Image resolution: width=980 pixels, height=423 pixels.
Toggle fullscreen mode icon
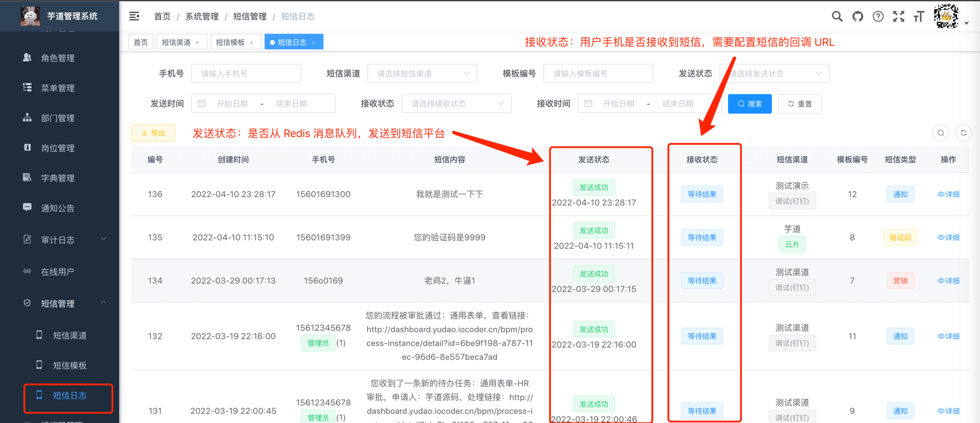tap(898, 17)
